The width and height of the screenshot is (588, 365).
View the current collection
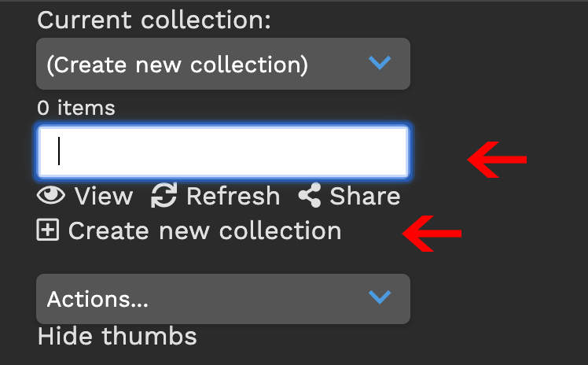(85, 196)
